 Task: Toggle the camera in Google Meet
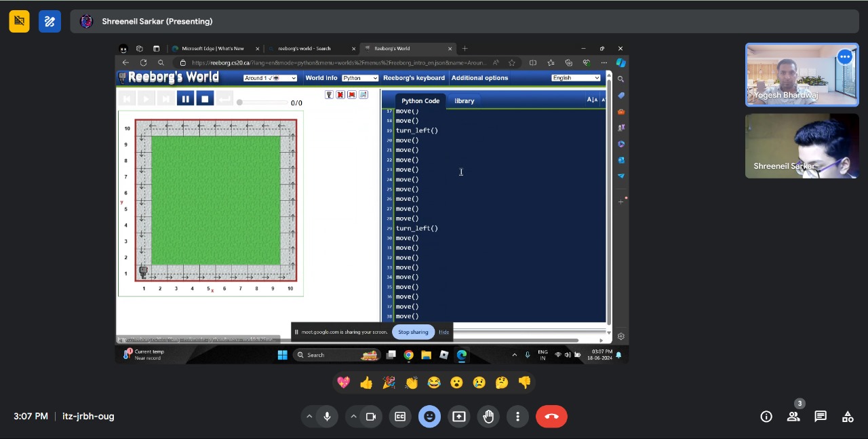tap(371, 417)
